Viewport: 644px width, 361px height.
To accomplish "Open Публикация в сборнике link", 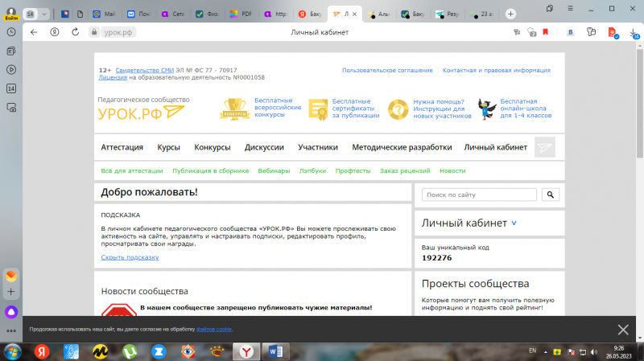I will point(210,170).
